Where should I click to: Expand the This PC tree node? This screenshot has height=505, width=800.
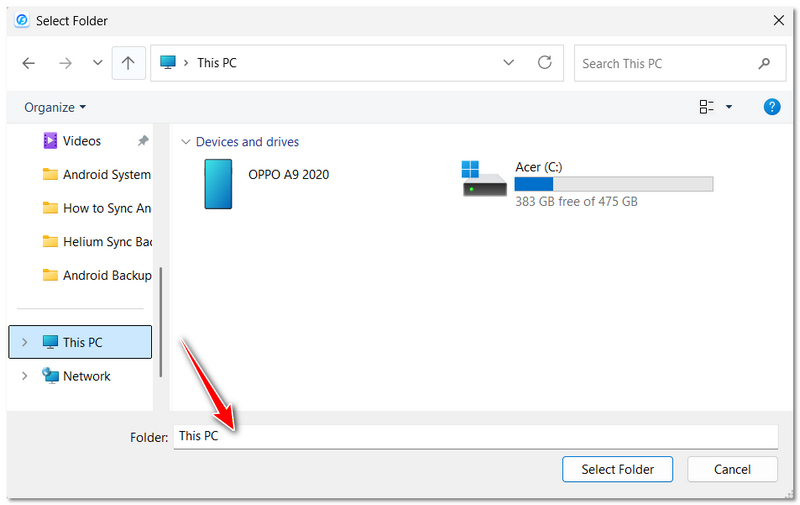click(x=24, y=342)
